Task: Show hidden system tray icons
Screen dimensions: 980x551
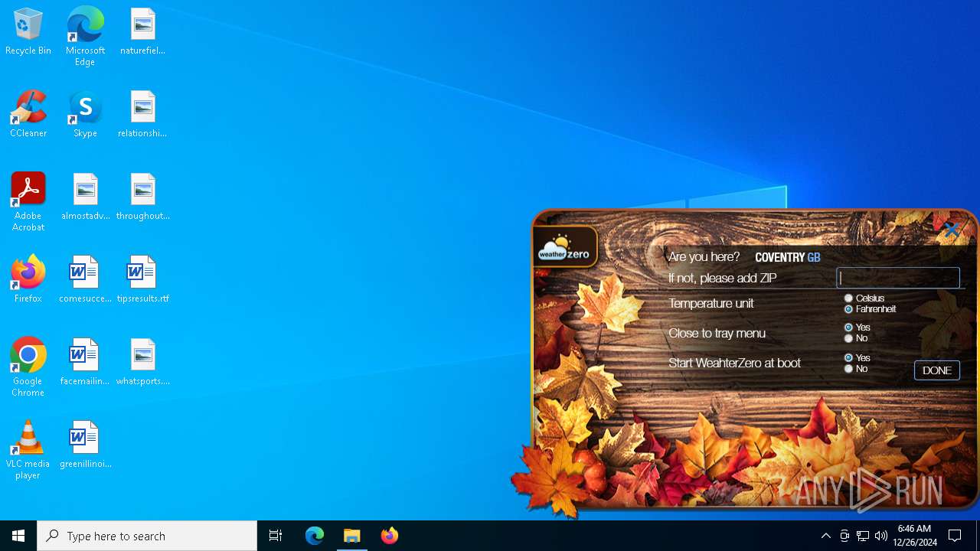Action: pos(826,536)
